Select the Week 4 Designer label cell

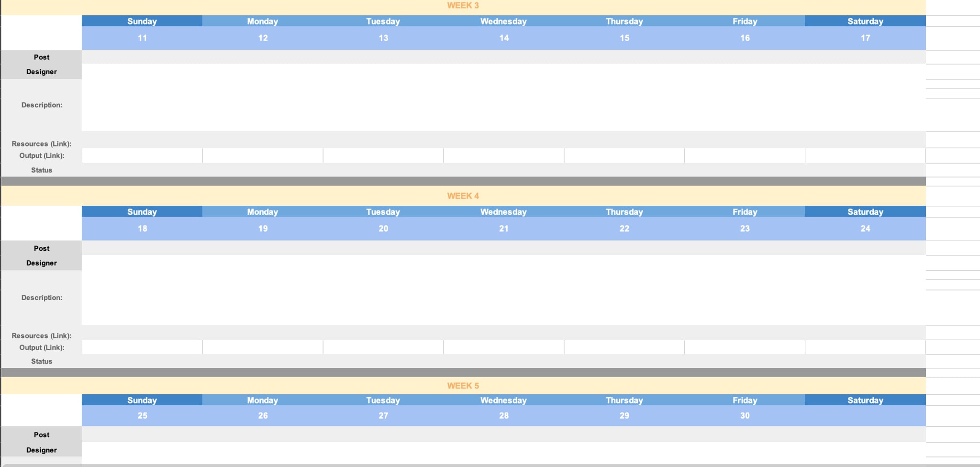(42, 263)
